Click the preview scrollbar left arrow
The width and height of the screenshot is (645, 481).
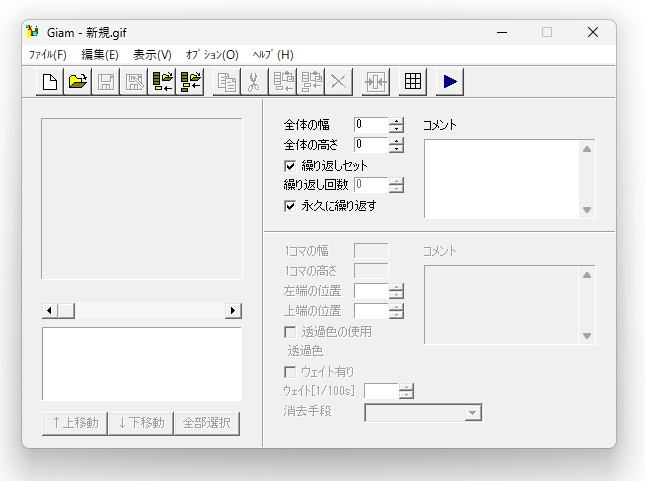tap(49, 311)
